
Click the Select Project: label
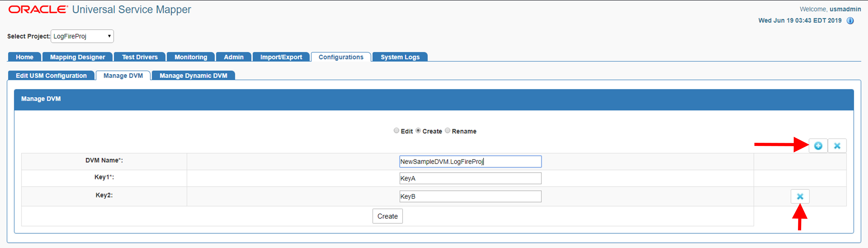pos(29,36)
